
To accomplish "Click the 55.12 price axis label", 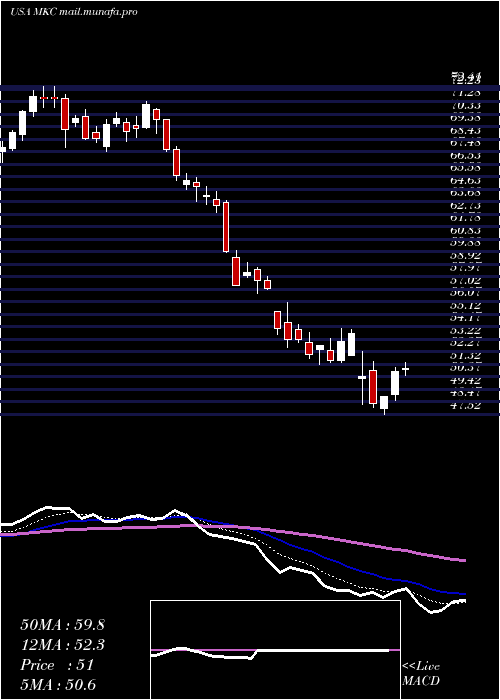I will tap(467, 306).
